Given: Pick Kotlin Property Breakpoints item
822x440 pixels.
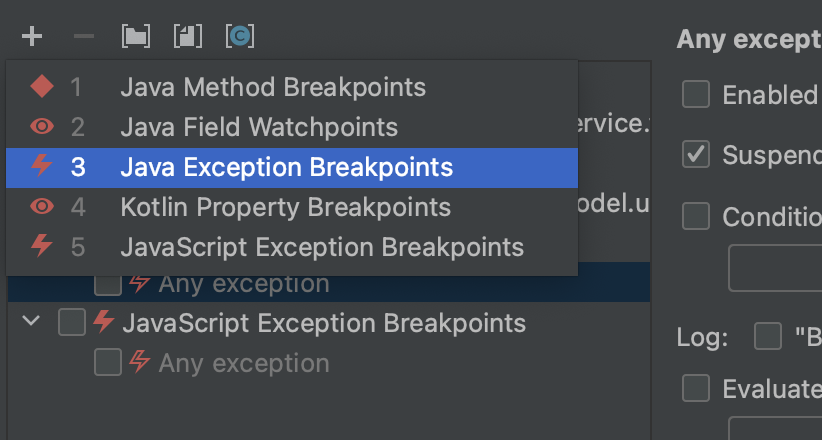Looking at the screenshot, I should point(285,208).
